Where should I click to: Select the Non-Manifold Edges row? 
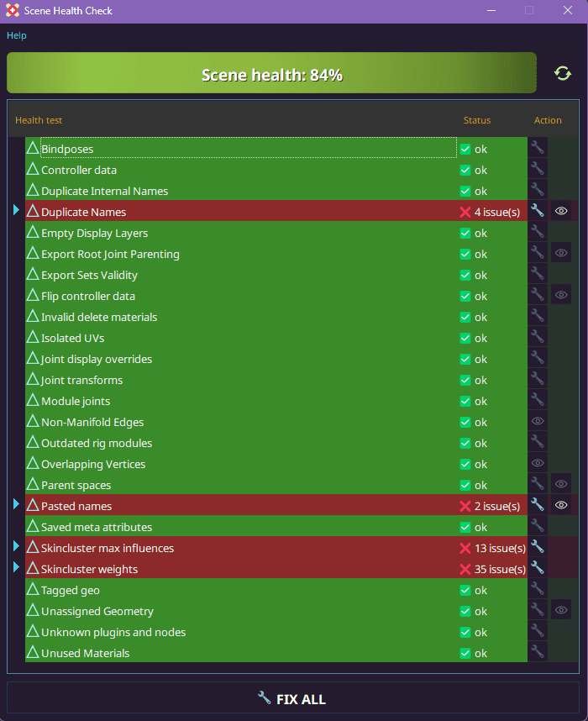coord(276,421)
